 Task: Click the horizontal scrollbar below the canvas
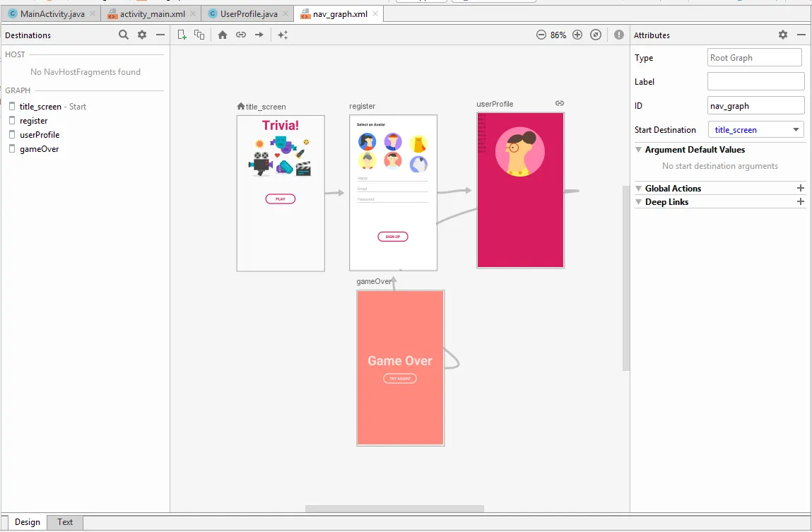tap(394, 509)
